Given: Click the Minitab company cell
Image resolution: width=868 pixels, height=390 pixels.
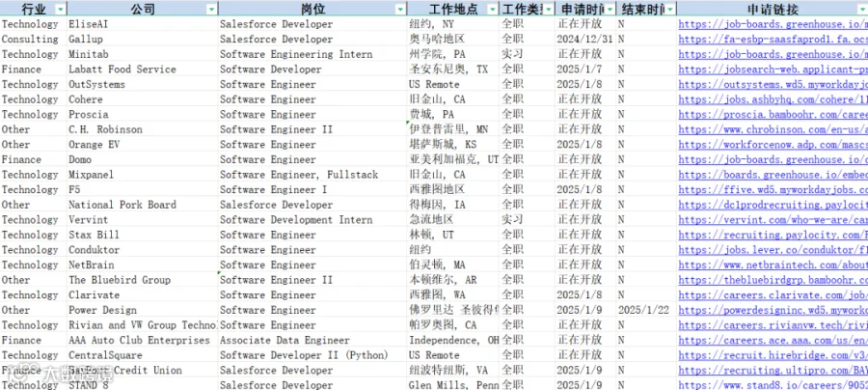Looking at the screenshot, I should 143,54.
